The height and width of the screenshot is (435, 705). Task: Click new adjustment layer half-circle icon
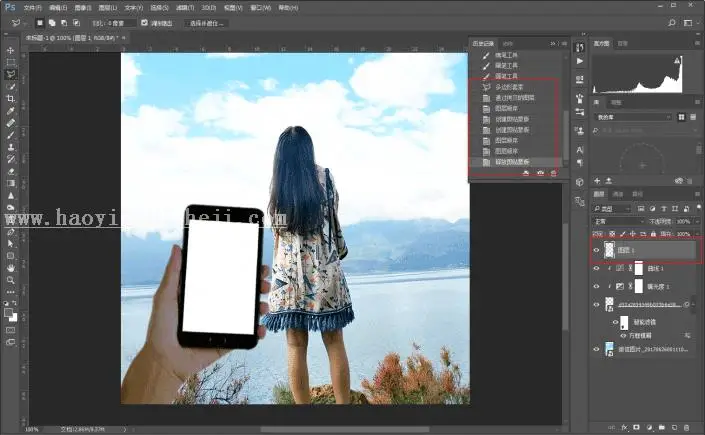click(x=649, y=427)
